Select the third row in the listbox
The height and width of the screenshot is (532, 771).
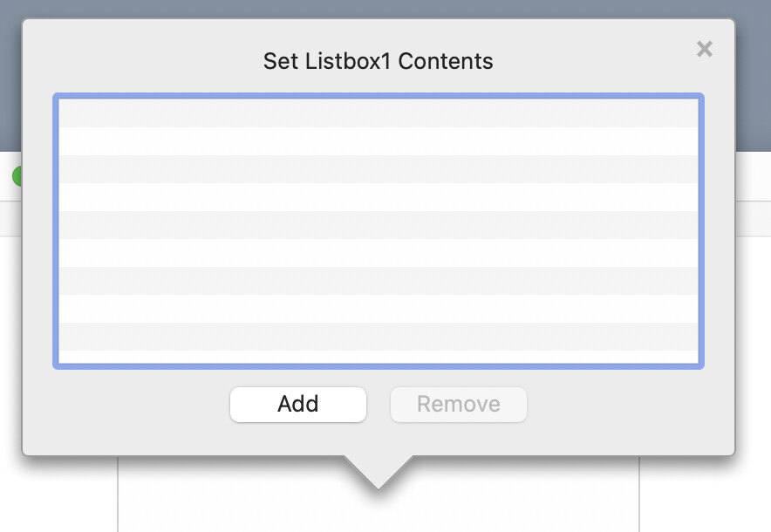(379, 169)
